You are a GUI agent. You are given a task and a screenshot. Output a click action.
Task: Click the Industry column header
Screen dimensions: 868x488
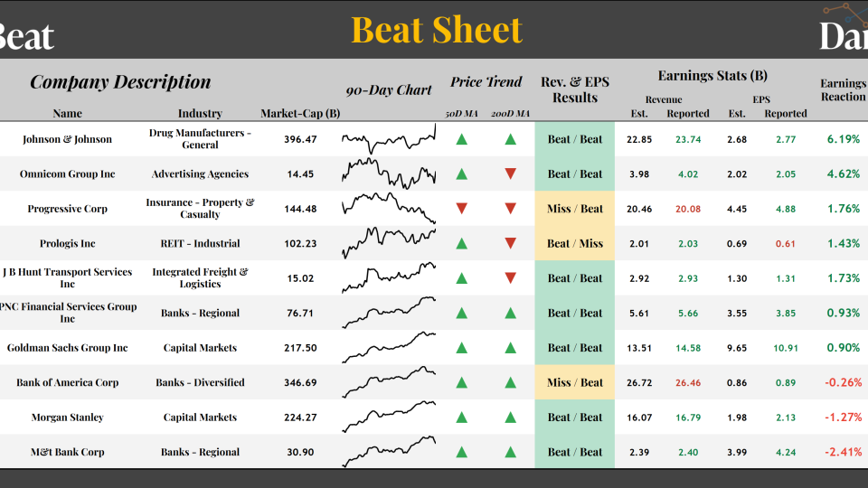click(x=200, y=113)
